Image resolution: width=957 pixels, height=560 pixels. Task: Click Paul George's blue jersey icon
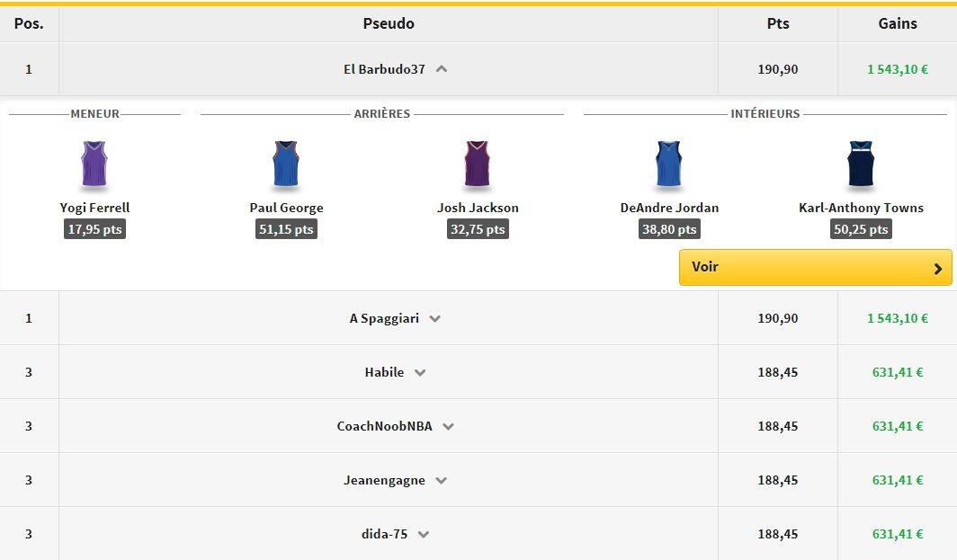286,164
